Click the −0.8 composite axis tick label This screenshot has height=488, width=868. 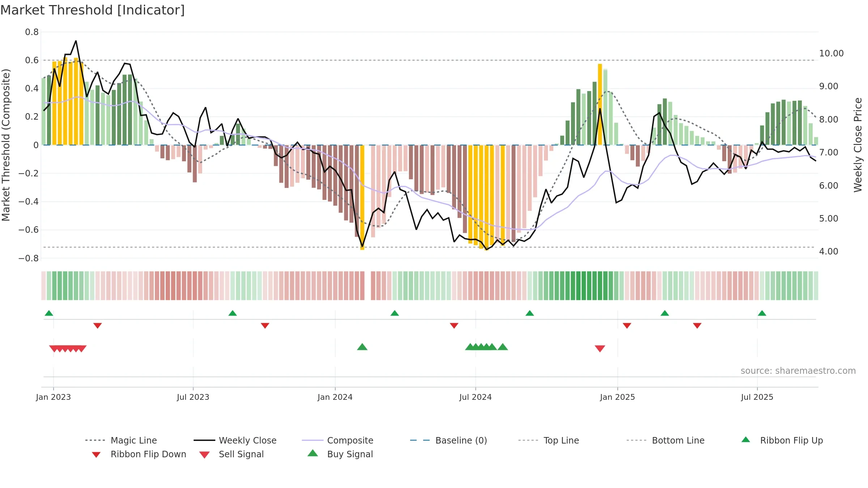point(29,258)
